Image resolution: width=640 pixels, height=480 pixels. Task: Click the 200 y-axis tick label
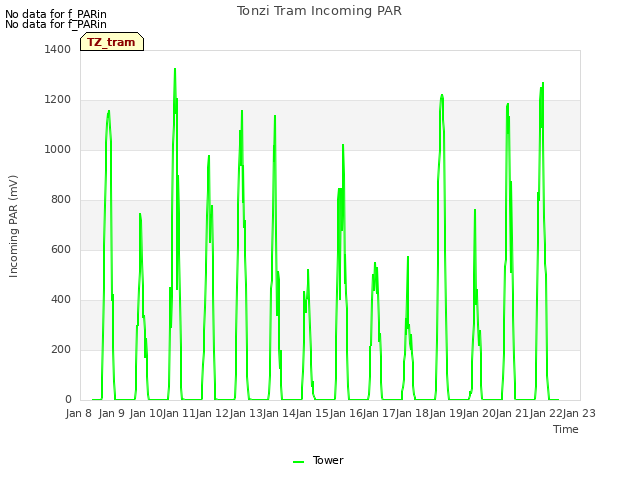[61, 349]
